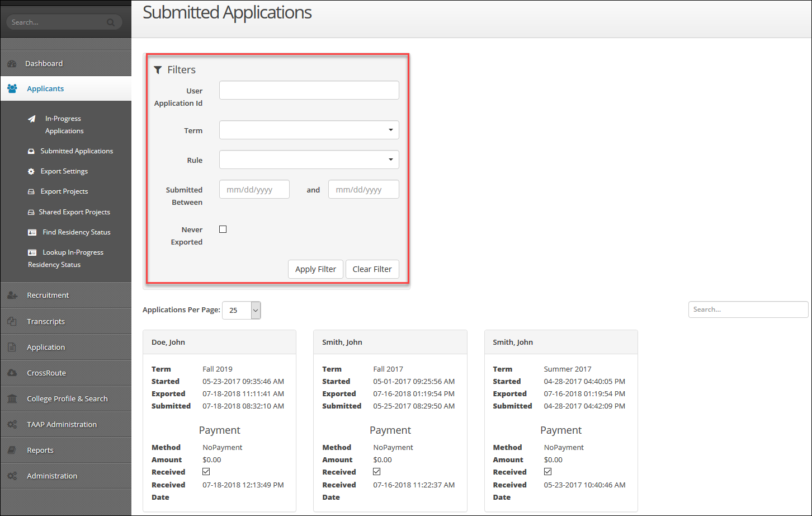Image resolution: width=812 pixels, height=516 pixels.
Task: Open the Term dropdown
Action: pos(309,130)
